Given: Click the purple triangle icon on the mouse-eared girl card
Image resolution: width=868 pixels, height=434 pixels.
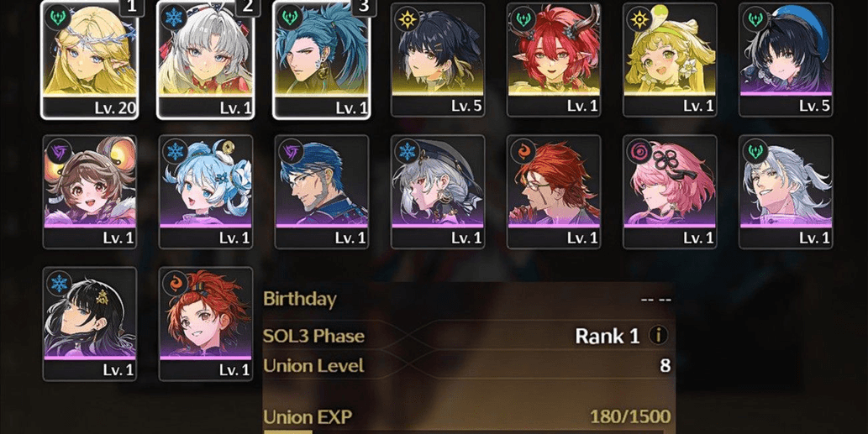Looking at the screenshot, I should 59,151.
